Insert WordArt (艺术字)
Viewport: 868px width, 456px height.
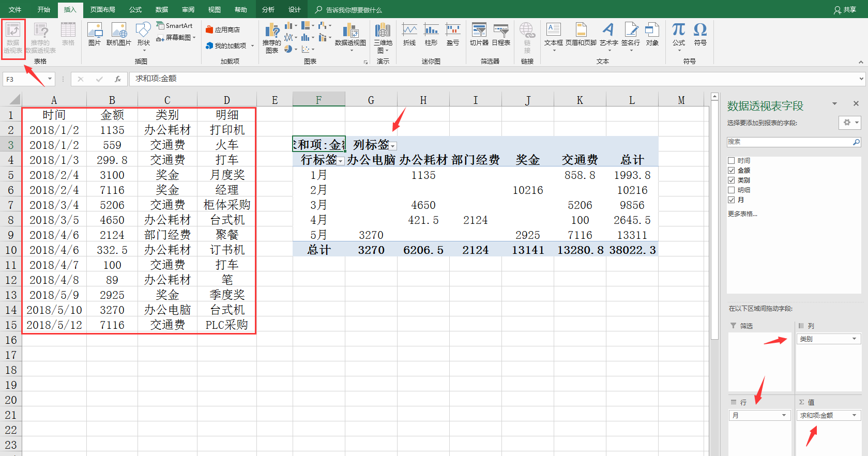point(609,36)
